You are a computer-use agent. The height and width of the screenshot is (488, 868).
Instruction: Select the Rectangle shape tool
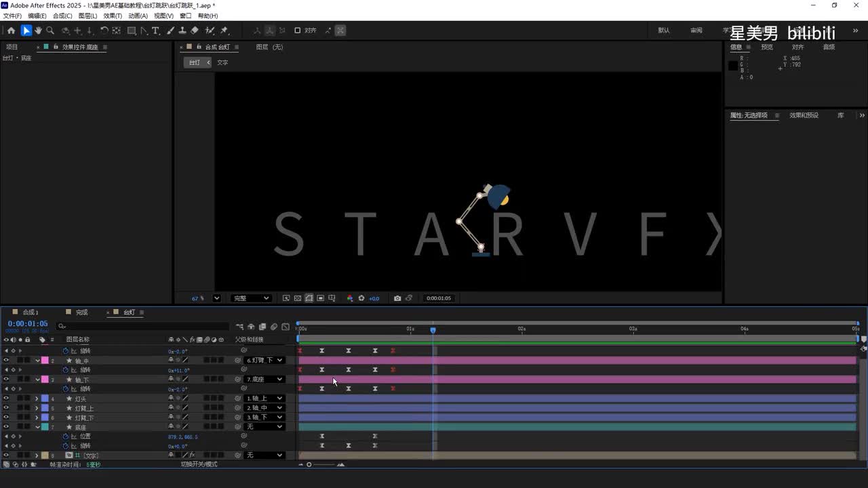click(132, 30)
